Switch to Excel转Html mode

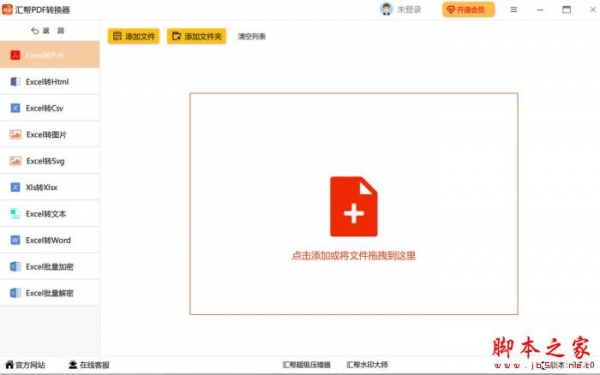point(50,82)
